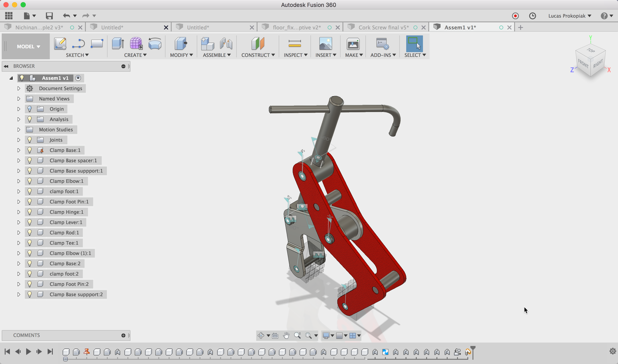Click the Zoom magnifier tool with plus

pyautogui.click(x=297, y=335)
